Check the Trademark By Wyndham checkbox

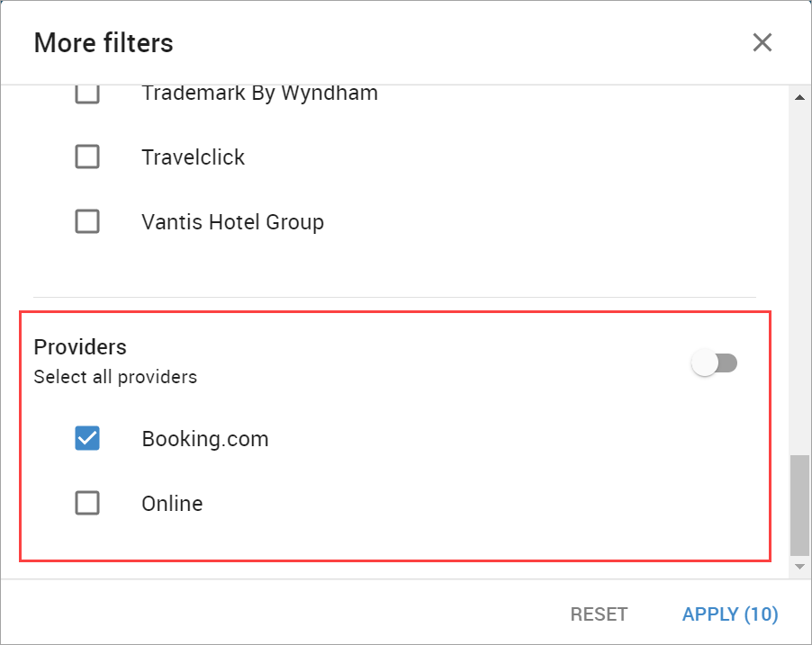[x=87, y=94]
